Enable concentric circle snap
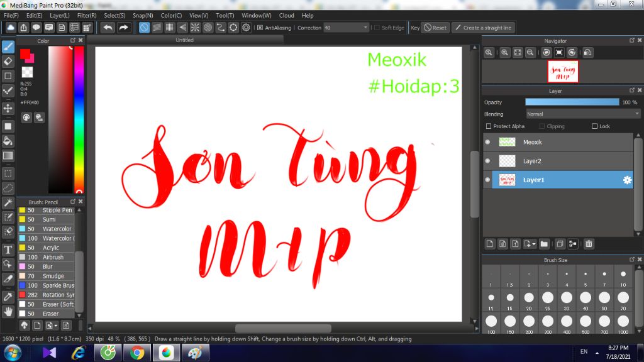The height and width of the screenshot is (362, 644). (x=208, y=28)
